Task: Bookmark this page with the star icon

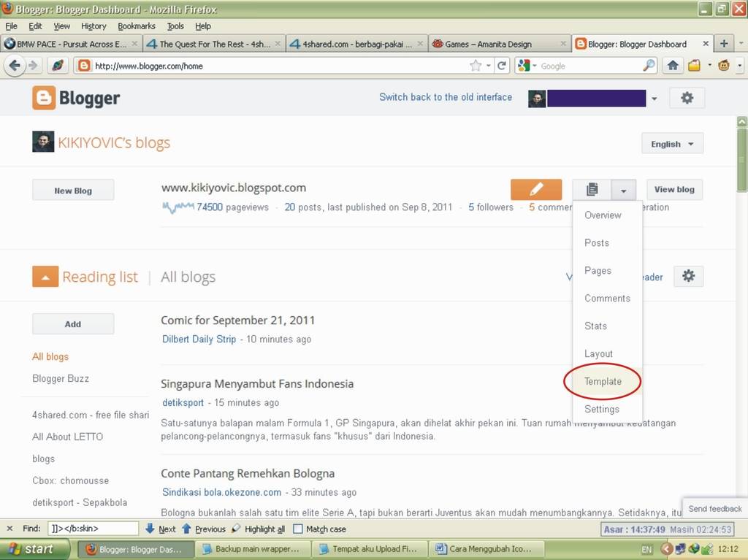Action: [476, 66]
